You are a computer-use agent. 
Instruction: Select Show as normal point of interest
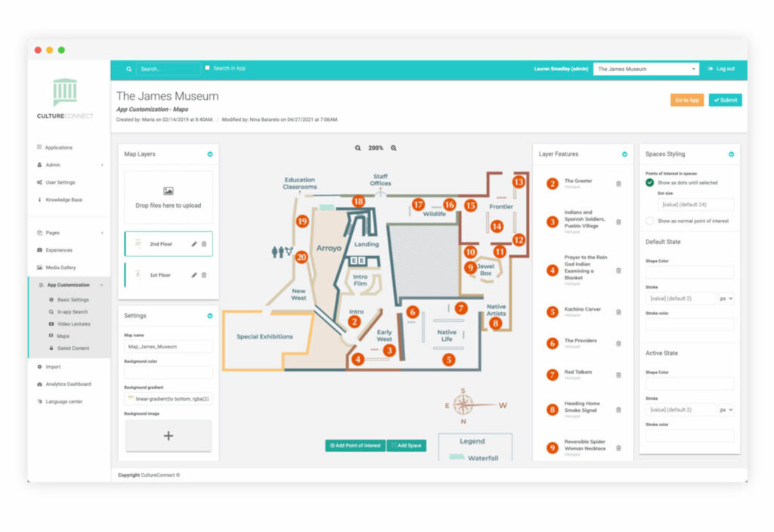650,221
